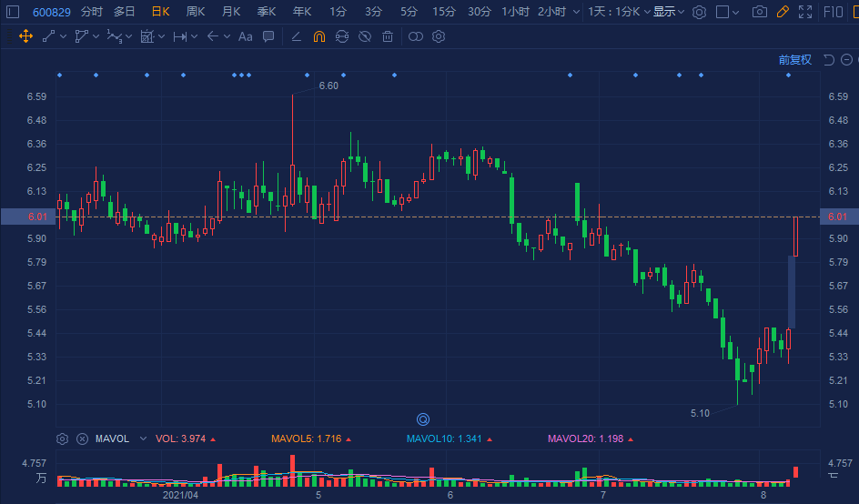Select the chart measurement tool
Viewport: 859px width, 504px height.
(x=147, y=36)
